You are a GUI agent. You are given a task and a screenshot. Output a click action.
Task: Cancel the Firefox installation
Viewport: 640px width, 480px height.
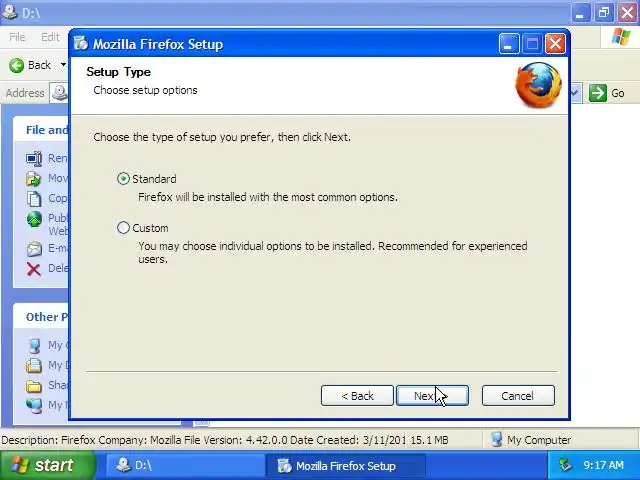click(x=518, y=396)
